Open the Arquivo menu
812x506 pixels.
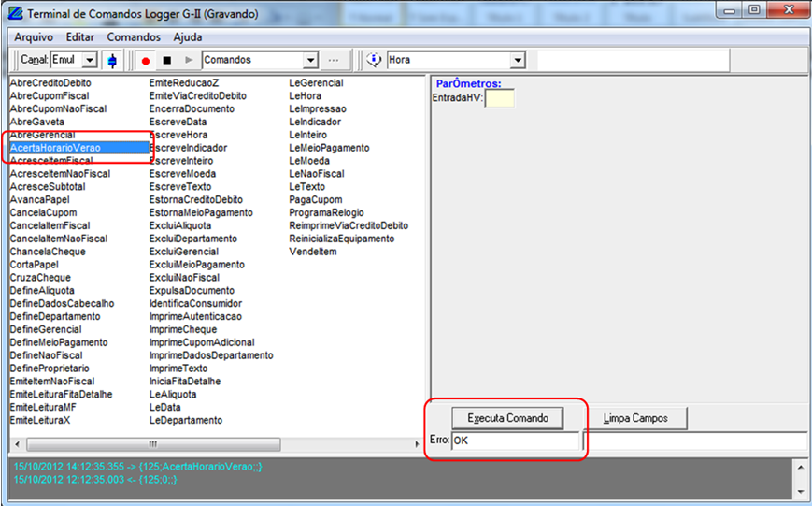point(34,36)
